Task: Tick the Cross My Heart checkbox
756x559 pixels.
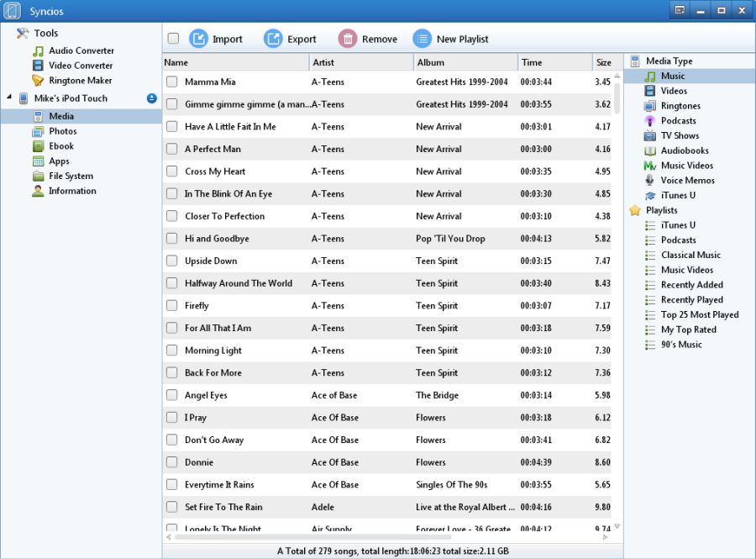Action: 171,171
